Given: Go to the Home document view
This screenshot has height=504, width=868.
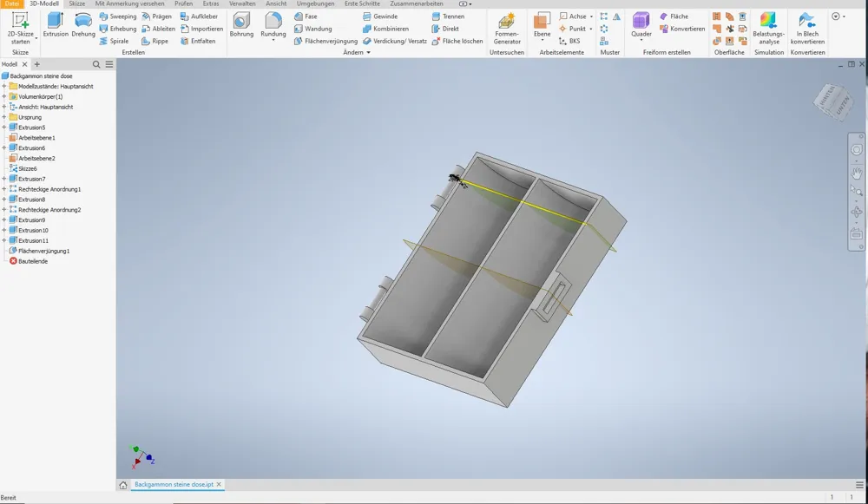Looking at the screenshot, I should coord(123,485).
